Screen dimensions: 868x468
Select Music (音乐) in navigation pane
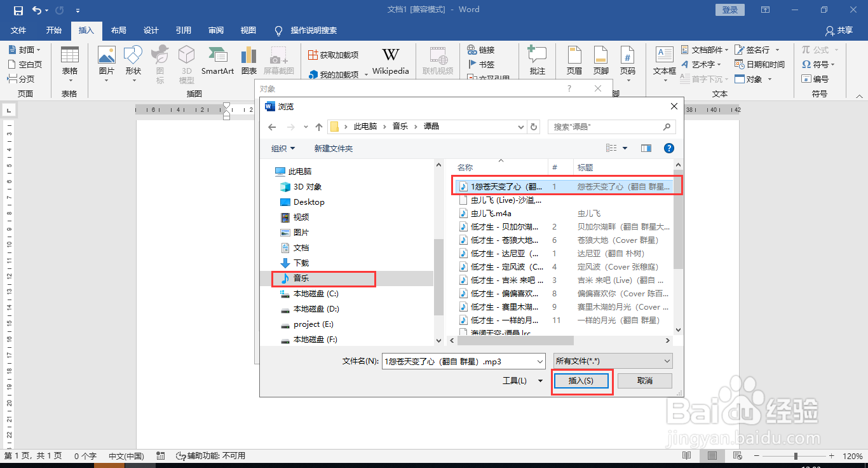(301, 279)
